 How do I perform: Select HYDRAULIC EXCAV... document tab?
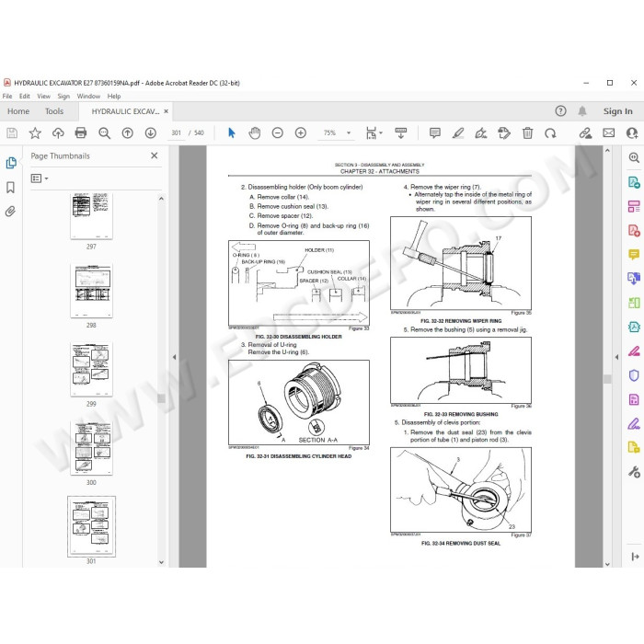(x=125, y=111)
